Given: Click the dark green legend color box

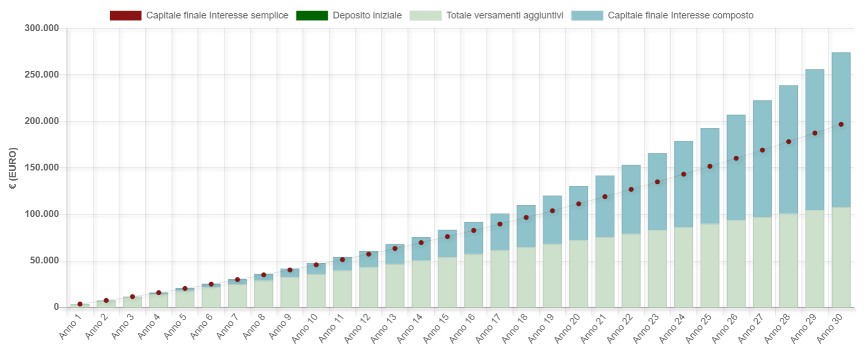Looking at the screenshot, I should click(x=312, y=15).
